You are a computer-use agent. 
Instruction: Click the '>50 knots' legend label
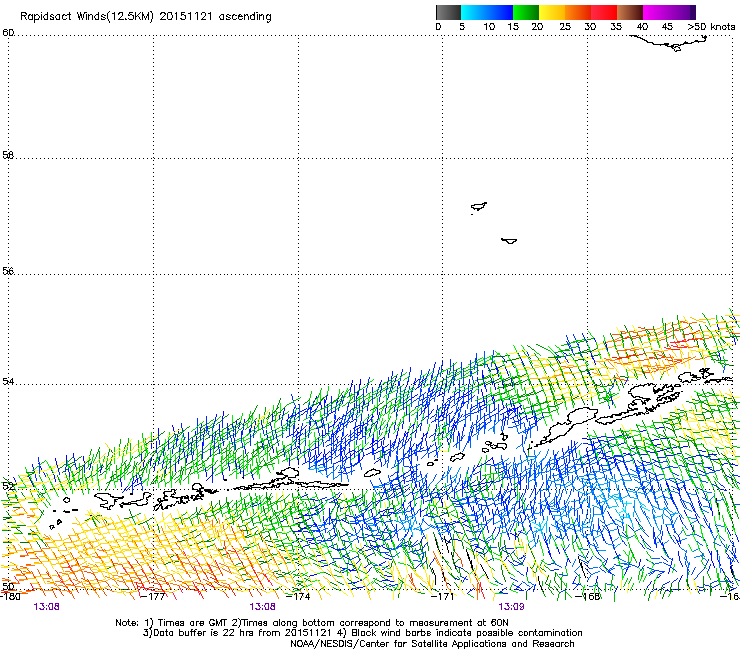coord(711,27)
